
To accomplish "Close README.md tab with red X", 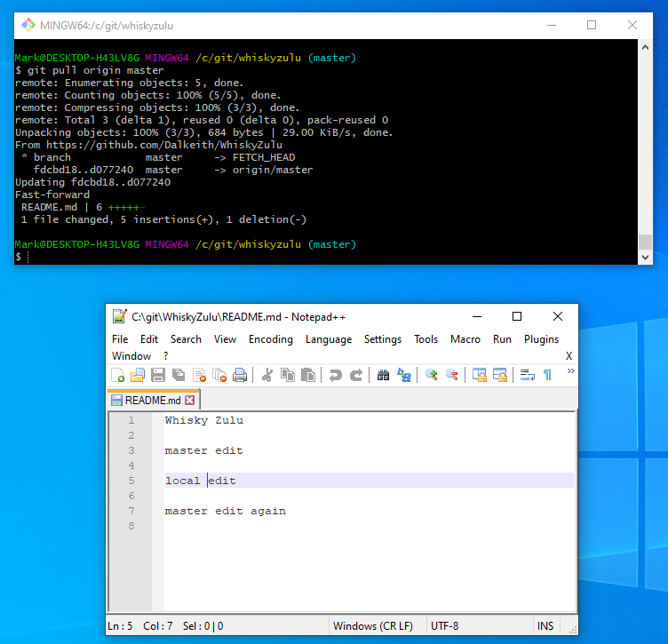I will [x=190, y=401].
